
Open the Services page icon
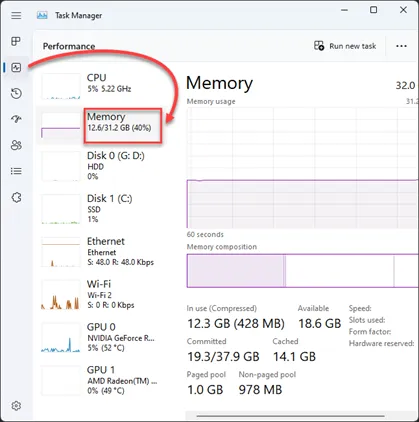pyautogui.click(x=16, y=197)
